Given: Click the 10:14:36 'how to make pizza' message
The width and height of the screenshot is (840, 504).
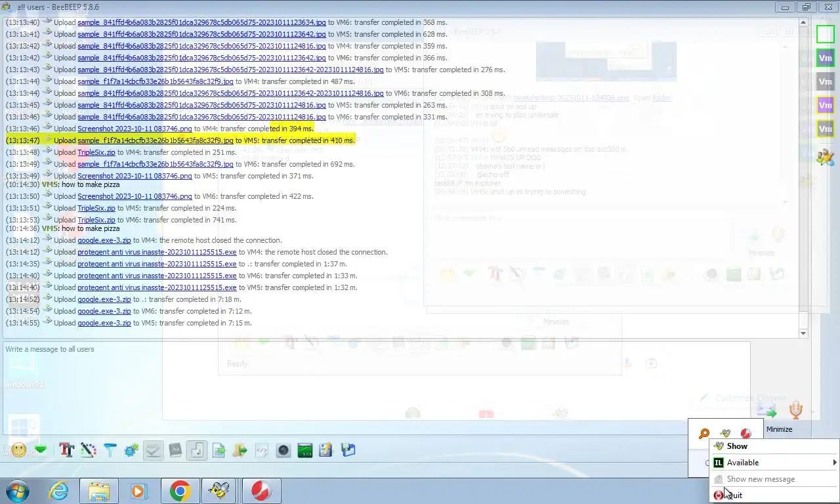Looking at the screenshot, I should (91, 228).
